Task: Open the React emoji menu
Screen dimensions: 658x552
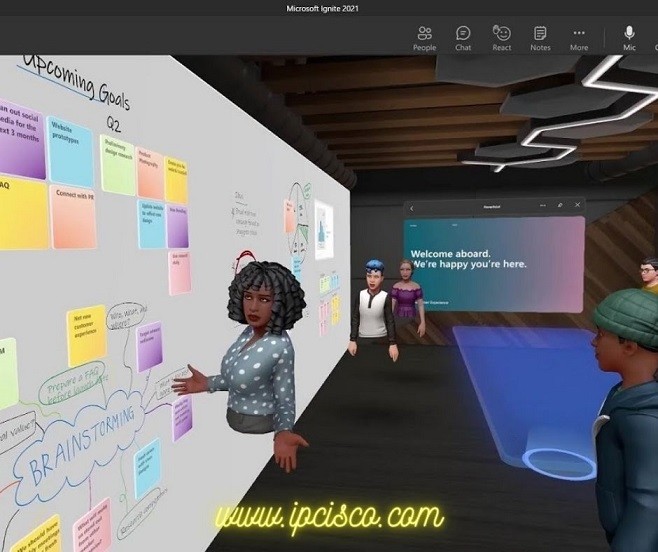Action: click(x=501, y=38)
